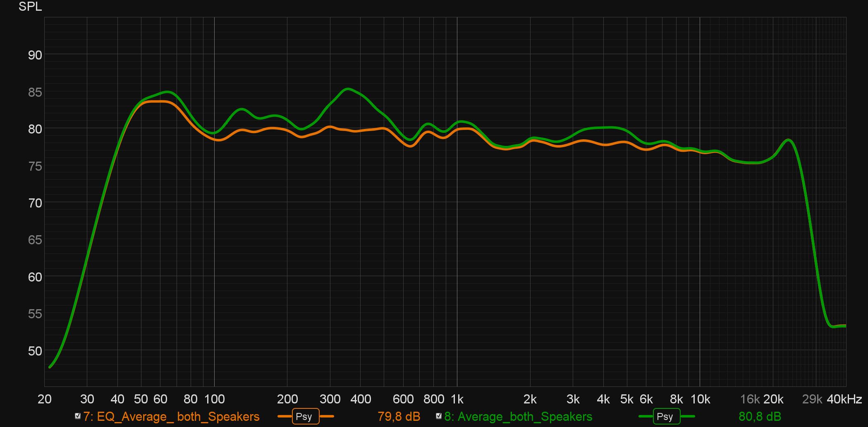The image size is (868, 427).
Task: Click the 10k frequency axis label
Action: (x=701, y=399)
